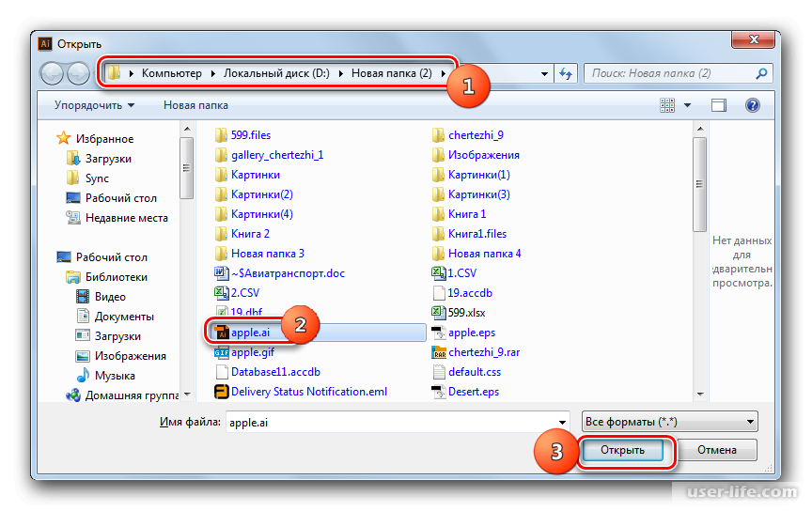Screen dimensions: 812x511
Task: Select the Database11.accdb file
Action: [x=275, y=372]
